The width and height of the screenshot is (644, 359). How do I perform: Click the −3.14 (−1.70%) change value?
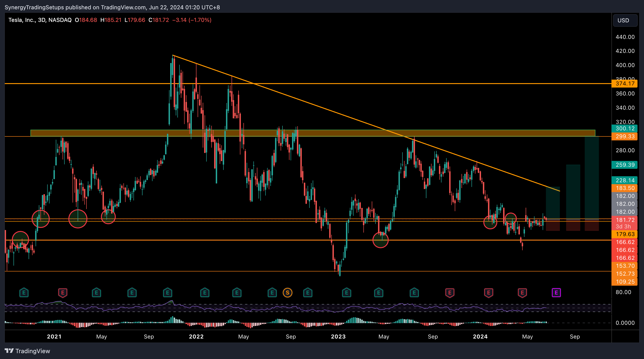(192, 20)
